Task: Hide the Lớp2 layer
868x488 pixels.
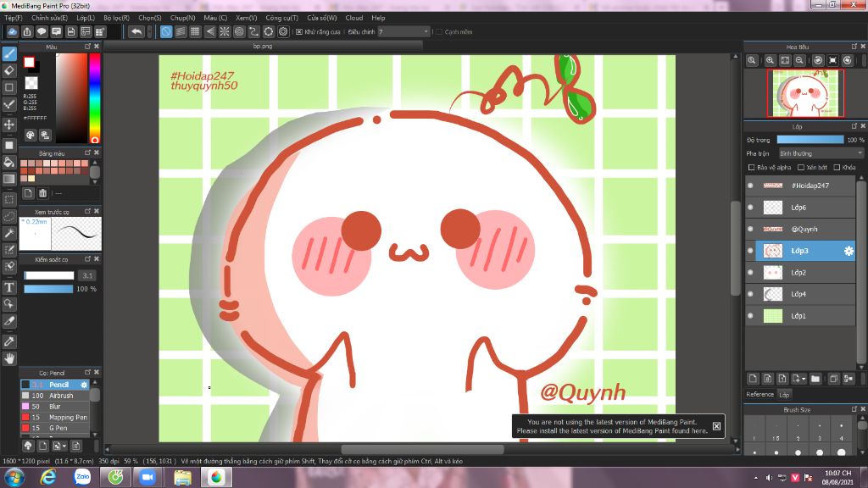Action: tap(751, 272)
